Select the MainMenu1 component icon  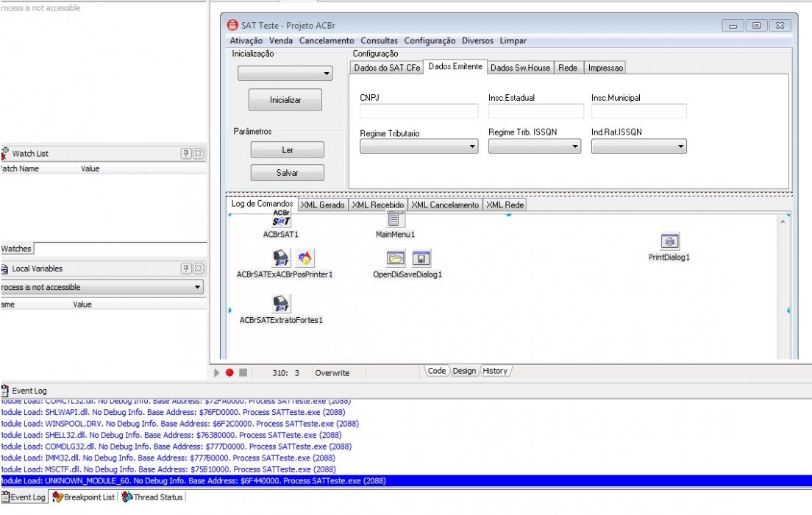coord(394,219)
